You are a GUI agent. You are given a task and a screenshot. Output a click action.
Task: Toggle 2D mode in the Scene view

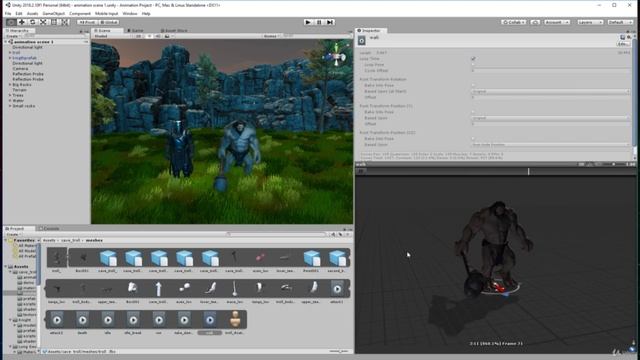coord(138,36)
